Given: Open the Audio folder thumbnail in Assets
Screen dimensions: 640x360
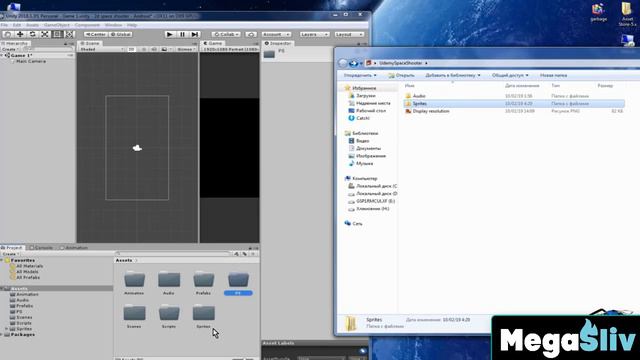Looking at the screenshot, I should (x=169, y=283).
